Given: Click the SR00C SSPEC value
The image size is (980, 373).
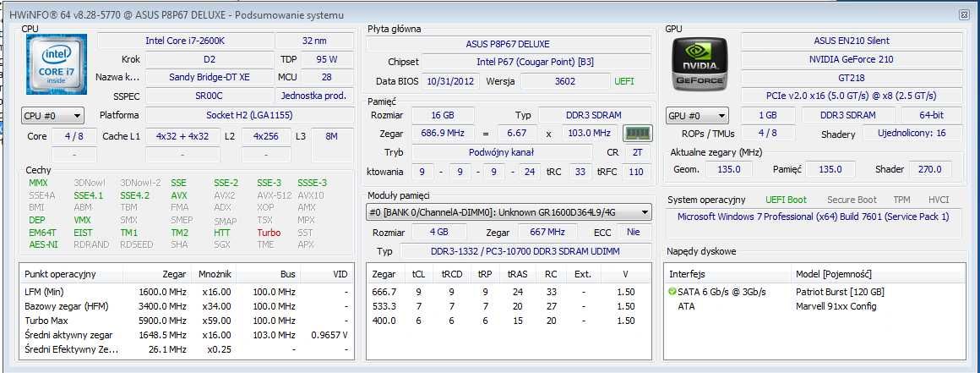Looking at the screenshot, I should point(210,96).
